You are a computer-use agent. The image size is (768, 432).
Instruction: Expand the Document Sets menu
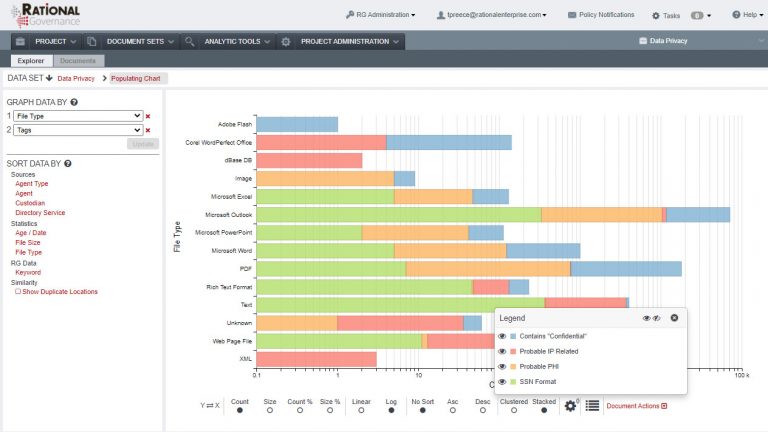(x=140, y=42)
